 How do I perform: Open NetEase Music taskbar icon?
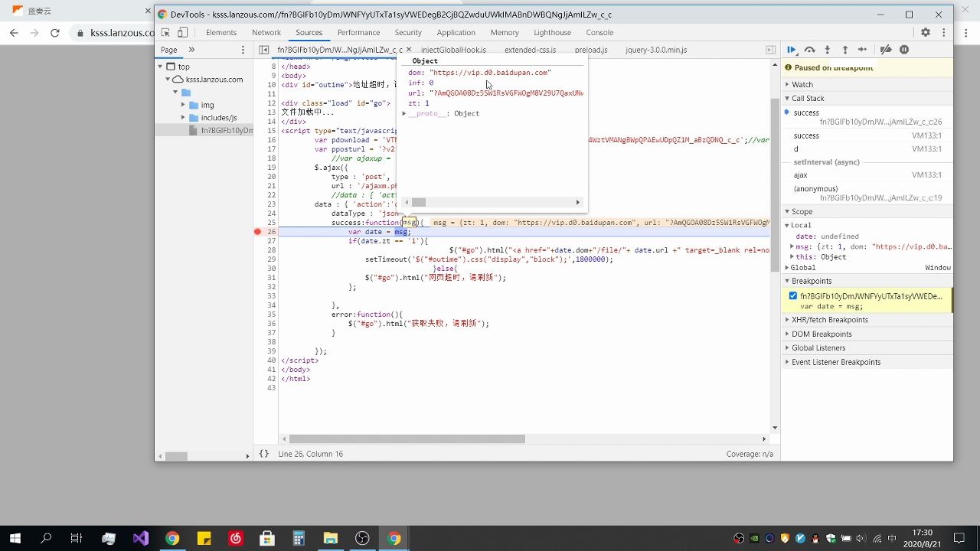pyautogui.click(x=235, y=539)
